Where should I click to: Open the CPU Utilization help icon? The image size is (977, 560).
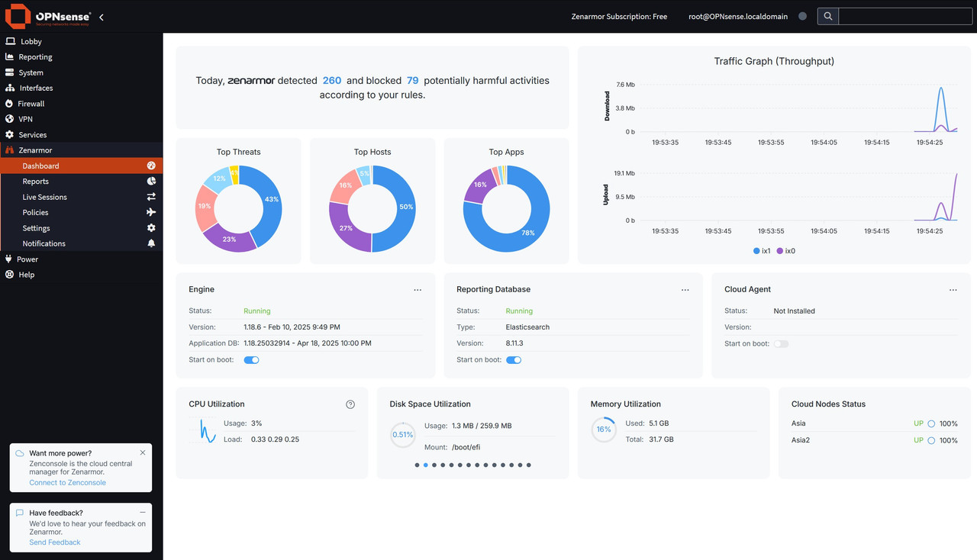point(350,404)
